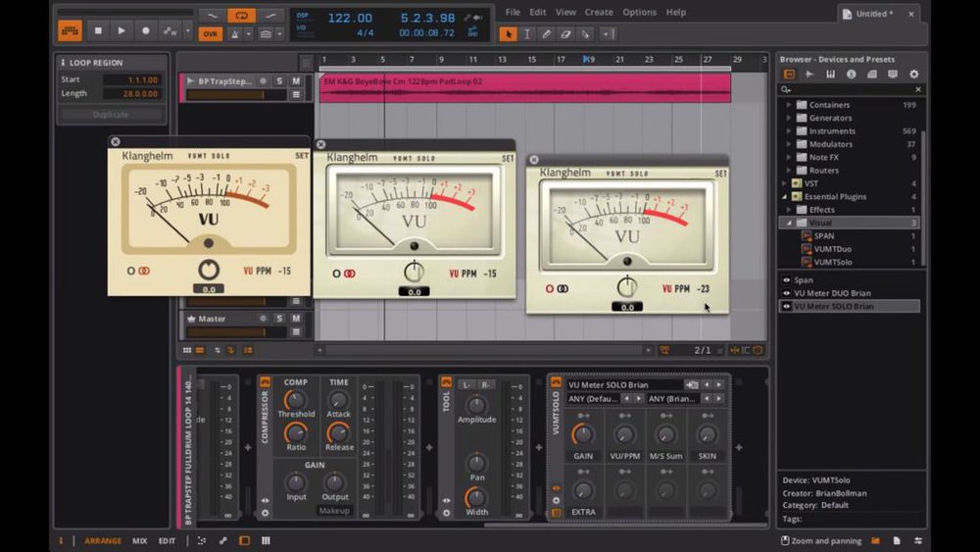The height and width of the screenshot is (552, 980).
Task: Mute the Master track
Action: coord(296,319)
